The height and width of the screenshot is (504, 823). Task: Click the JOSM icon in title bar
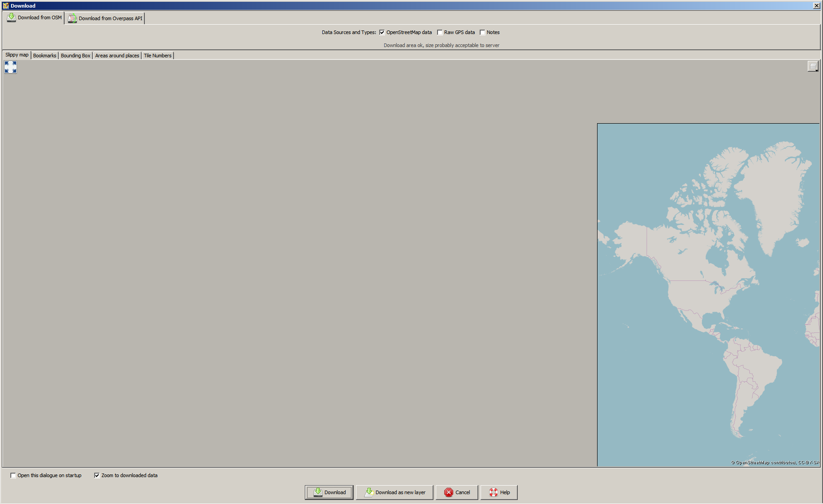[x=5, y=6]
